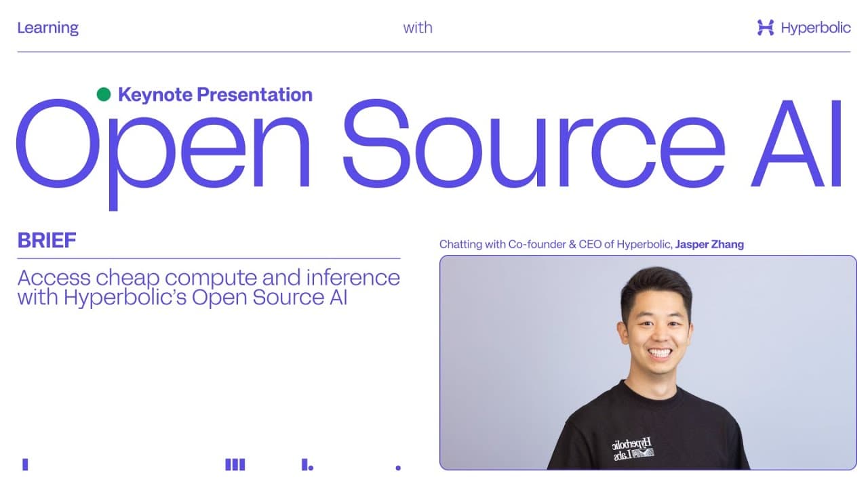Image resolution: width=868 pixels, height=488 pixels.
Task: Click the Hyperbolic brand name text
Action: (x=816, y=28)
